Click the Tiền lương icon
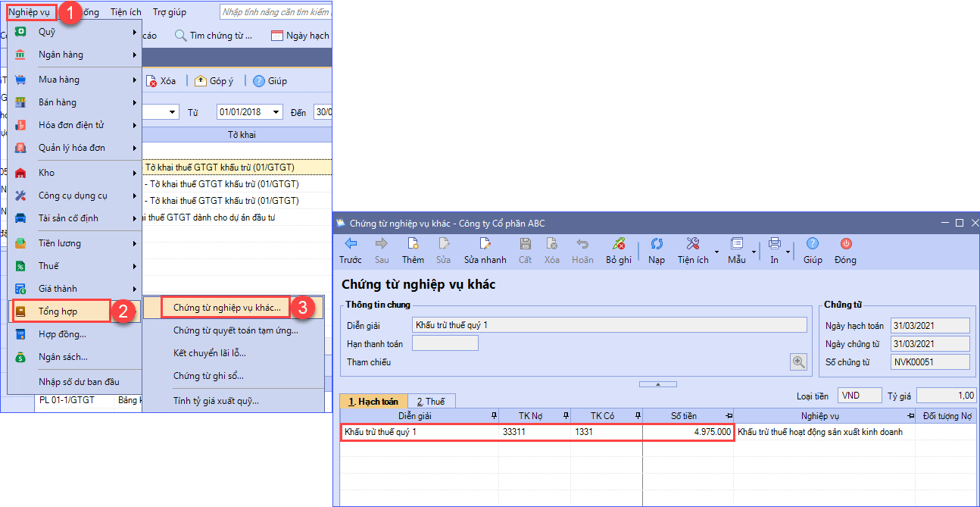This screenshot has height=507, width=980. (21, 243)
